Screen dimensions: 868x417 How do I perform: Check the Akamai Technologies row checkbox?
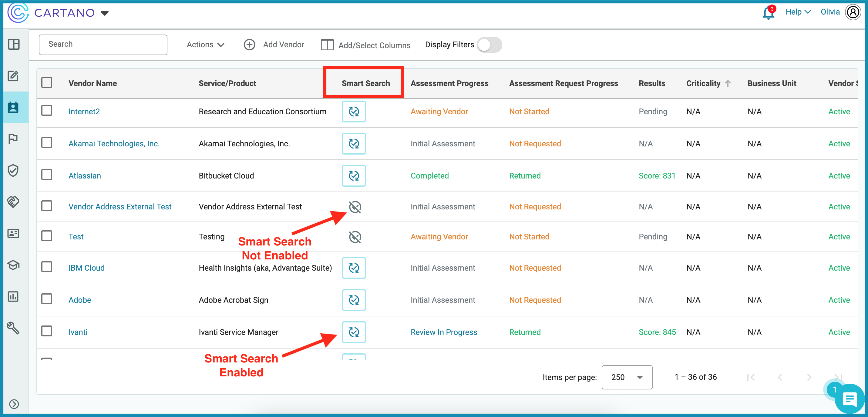pyautogui.click(x=47, y=142)
